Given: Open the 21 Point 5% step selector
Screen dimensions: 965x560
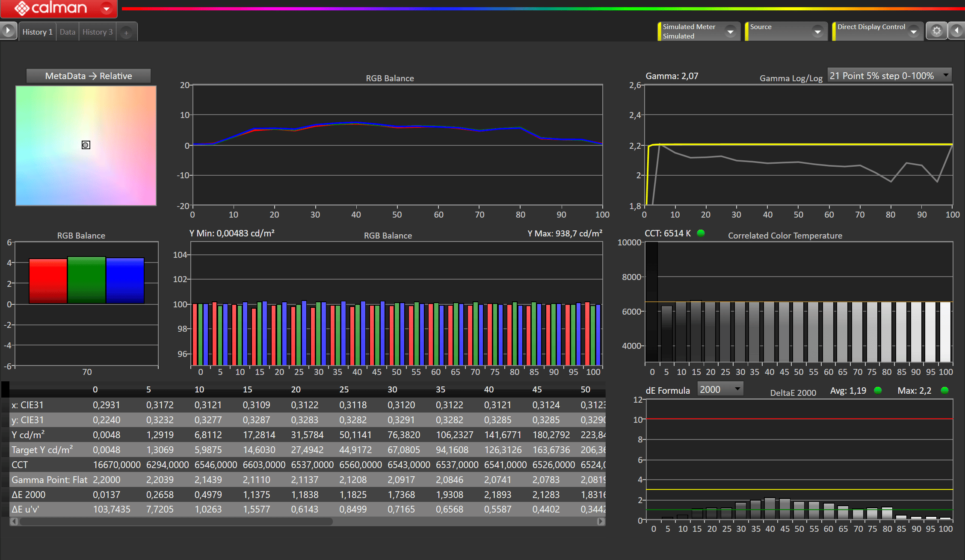Looking at the screenshot, I should pos(889,76).
